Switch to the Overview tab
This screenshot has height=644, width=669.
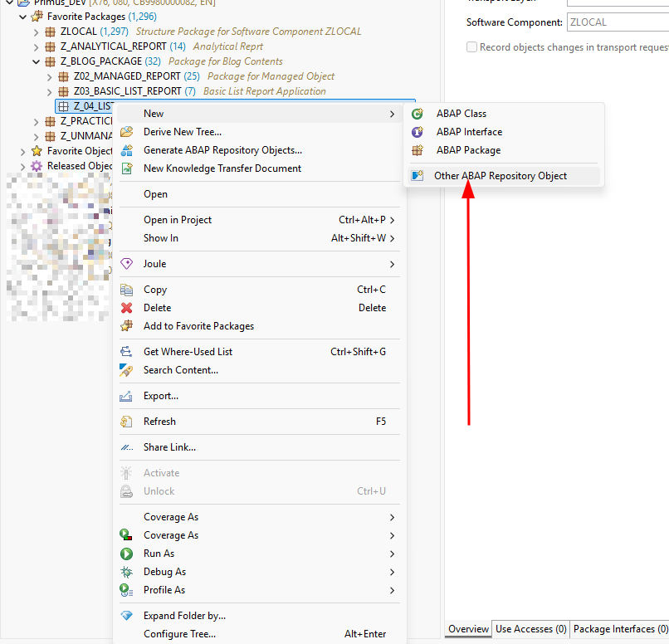(468, 629)
